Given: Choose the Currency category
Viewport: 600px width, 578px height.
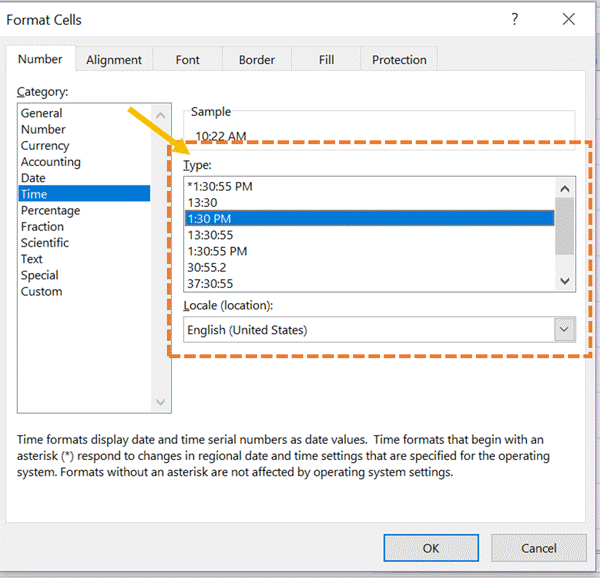Looking at the screenshot, I should (x=84, y=145).
